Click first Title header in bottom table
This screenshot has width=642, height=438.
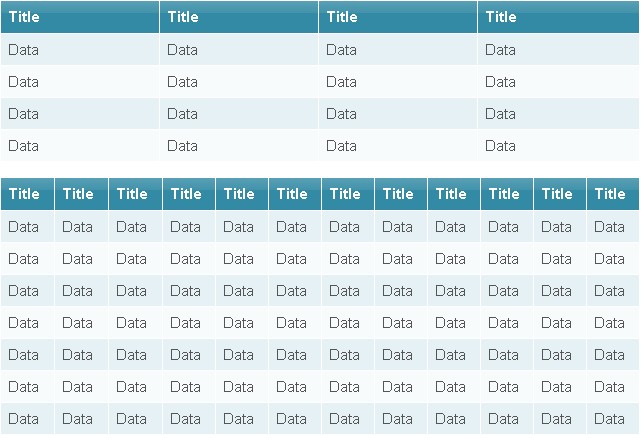pyautogui.click(x=24, y=194)
